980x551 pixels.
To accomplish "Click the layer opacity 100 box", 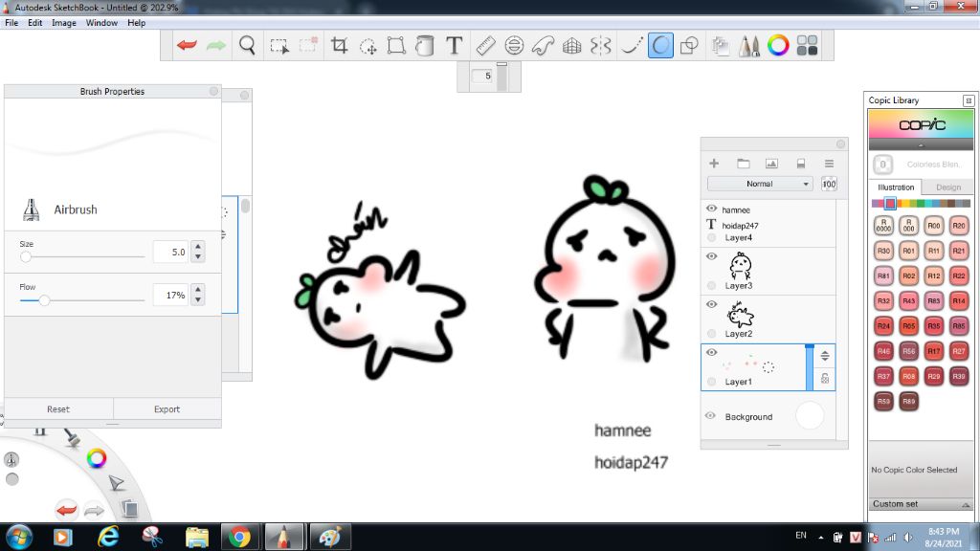I will click(830, 184).
